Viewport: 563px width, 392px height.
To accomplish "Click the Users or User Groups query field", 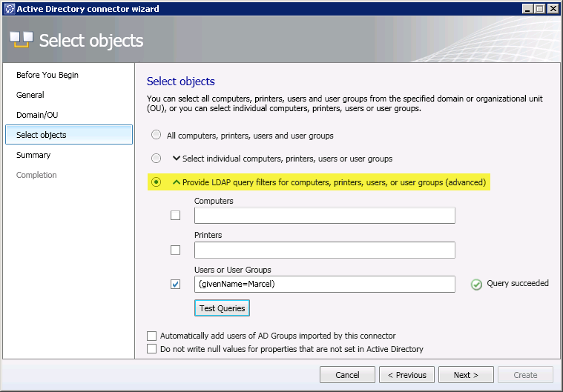I will (x=324, y=284).
